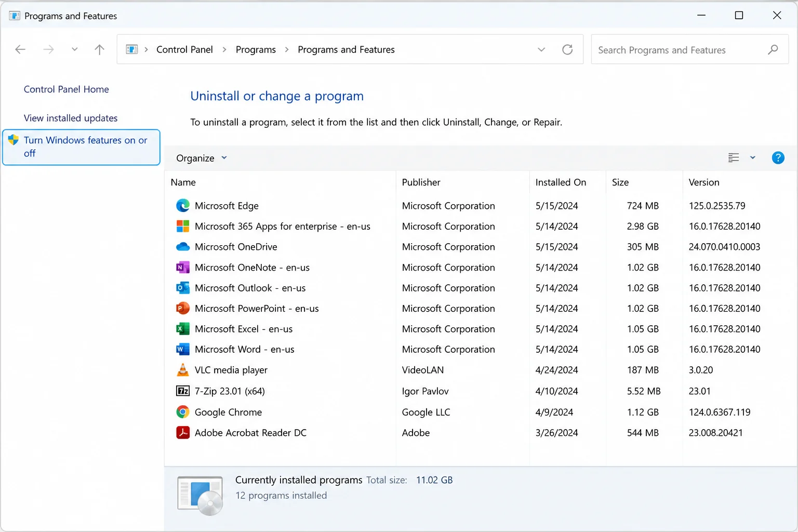Click the Igor Pavlov publisher cell

425,391
